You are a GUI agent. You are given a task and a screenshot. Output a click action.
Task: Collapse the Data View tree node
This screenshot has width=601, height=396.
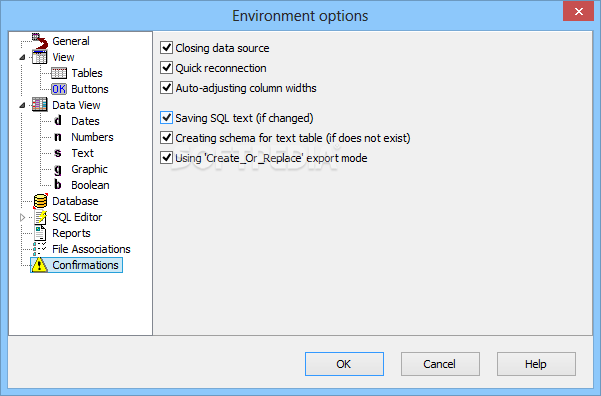click(23, 105)
